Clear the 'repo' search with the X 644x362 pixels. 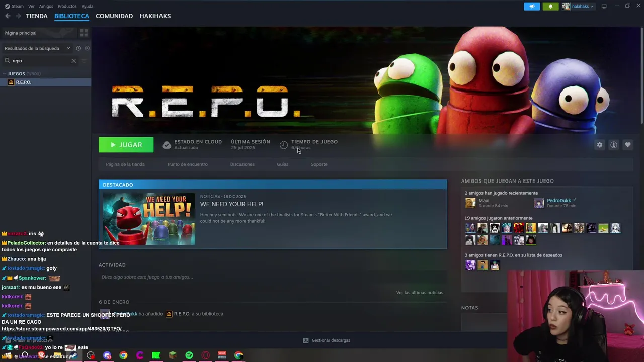pos(73,61)
